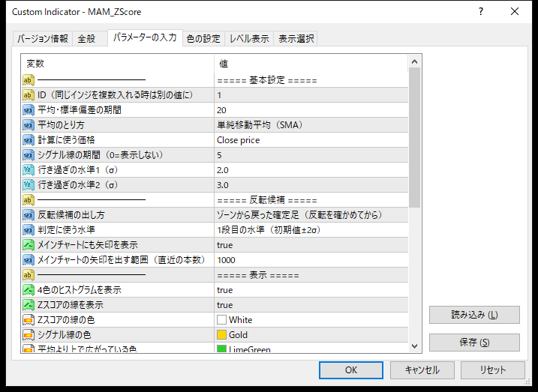Screen dimensions: 538x392
Task: Click the vertical scrollbar thumb
Action: pyautogui.click(x=414, y=137)
